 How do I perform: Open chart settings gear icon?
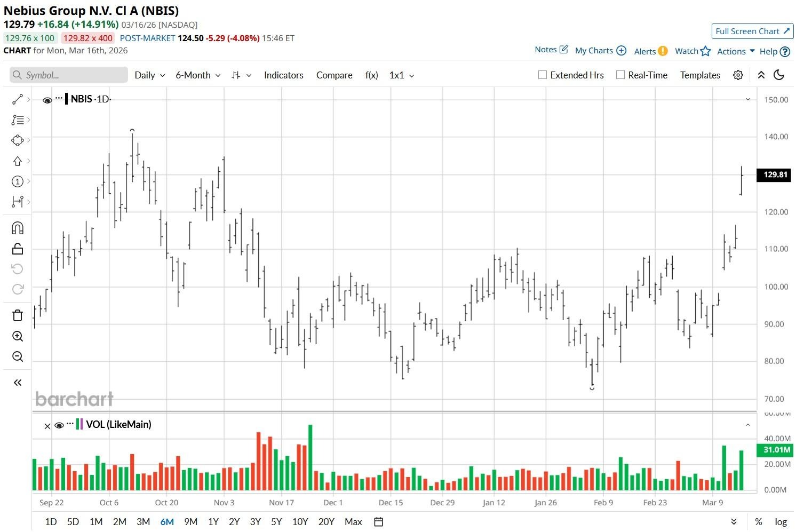coord(738,75)
